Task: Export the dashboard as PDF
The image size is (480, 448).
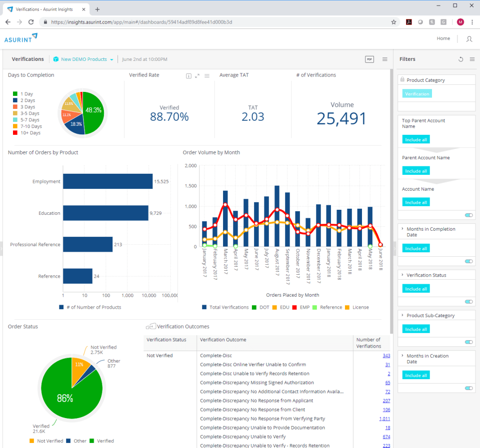Action: pos(369,59)
